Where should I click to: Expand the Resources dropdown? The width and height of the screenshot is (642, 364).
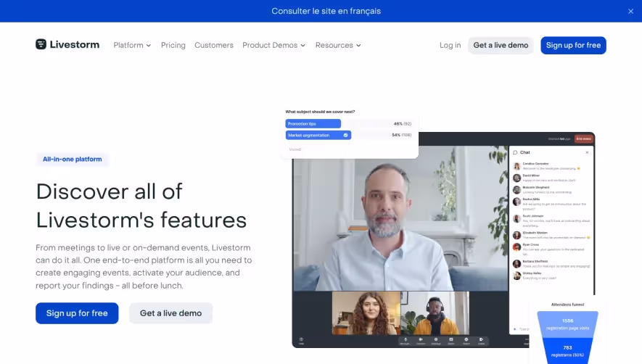[x=338, y=45]
